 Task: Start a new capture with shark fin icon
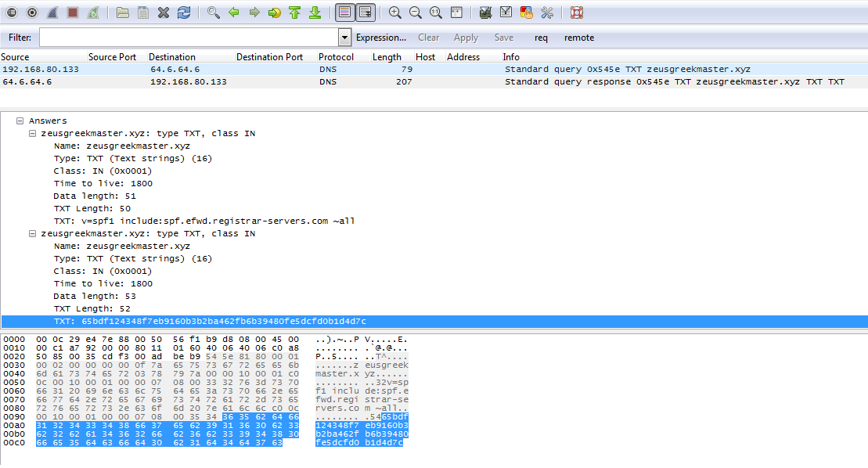[x=52, y=13]
